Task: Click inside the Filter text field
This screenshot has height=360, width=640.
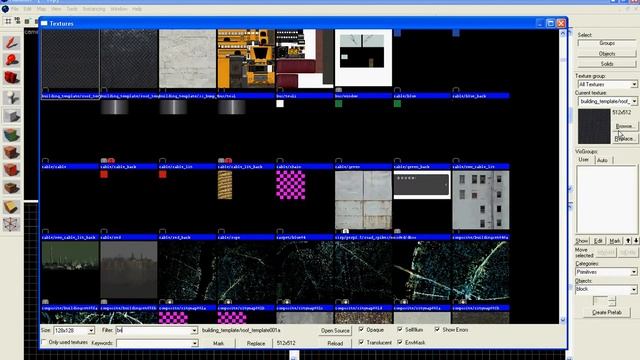Action: (153, 330)
